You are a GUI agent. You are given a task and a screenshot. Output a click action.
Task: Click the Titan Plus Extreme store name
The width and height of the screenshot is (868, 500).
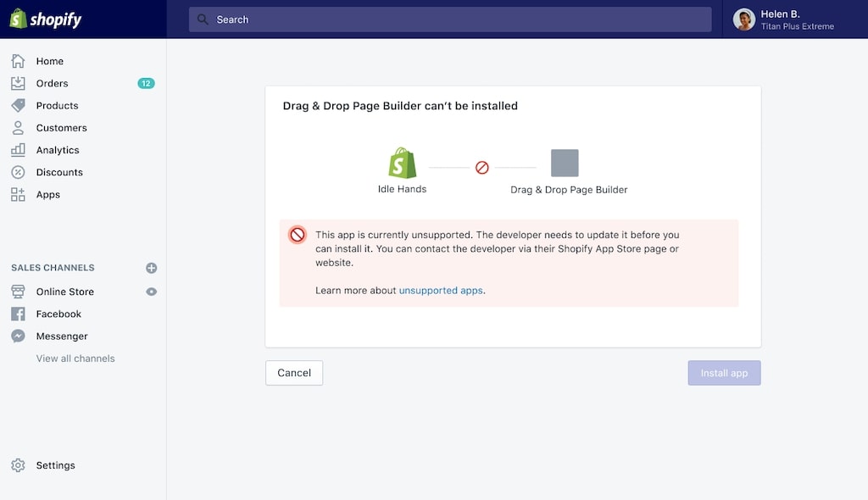point(797,26)
